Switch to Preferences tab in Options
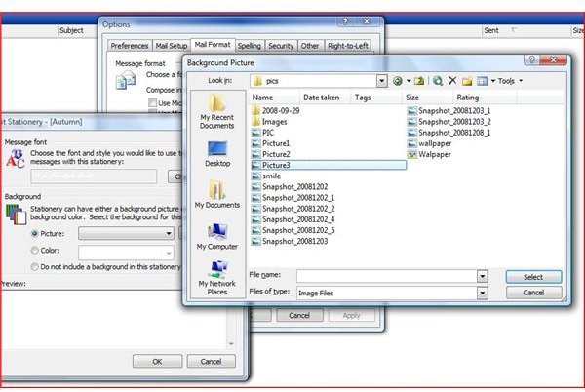Screen dimensions: 585x392 [x=130, y=46]
